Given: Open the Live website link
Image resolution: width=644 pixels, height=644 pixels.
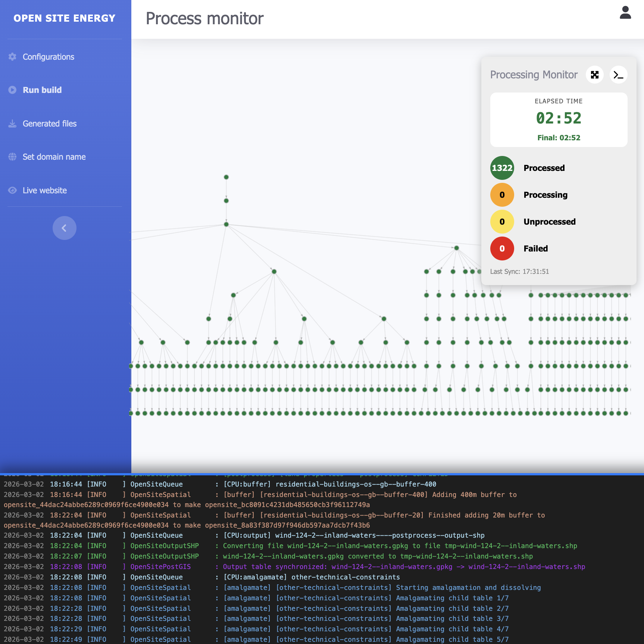Looking at the screenshot, I should 45,190.
